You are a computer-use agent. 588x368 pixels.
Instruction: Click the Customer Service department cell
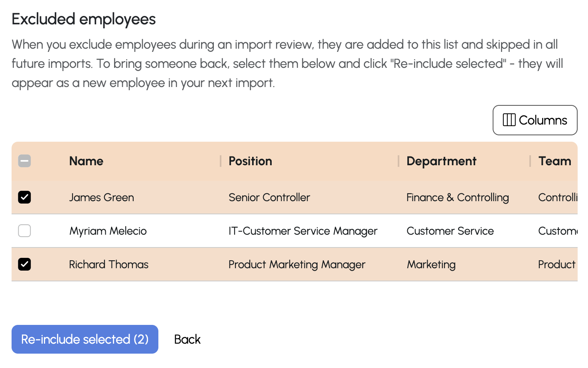click(x=450, y=231)
